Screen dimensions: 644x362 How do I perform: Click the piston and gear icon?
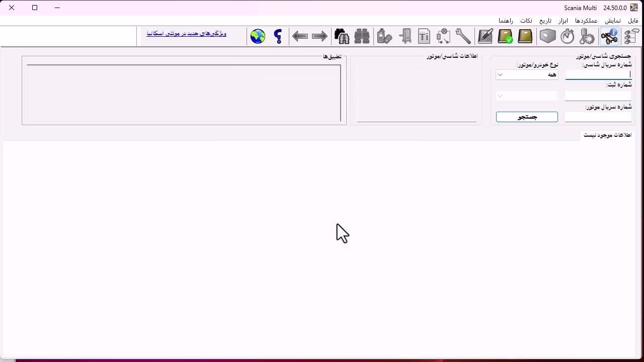click(587, 36)
